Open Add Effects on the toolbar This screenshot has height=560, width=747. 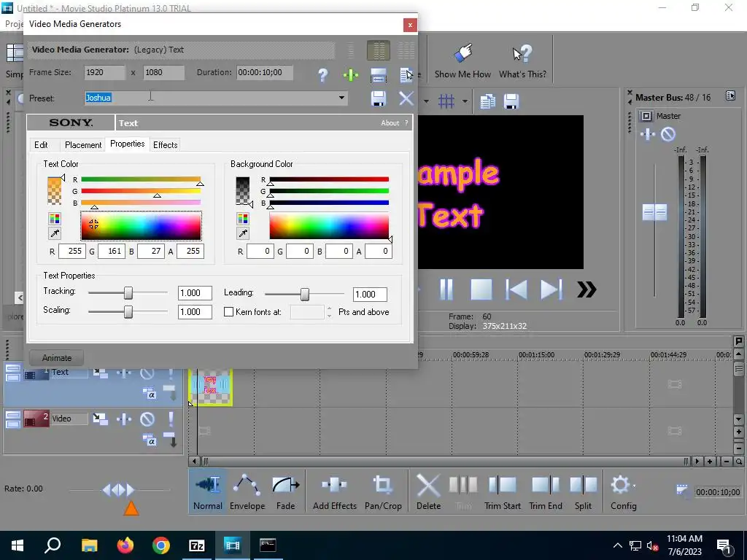(x=334, y=492)
